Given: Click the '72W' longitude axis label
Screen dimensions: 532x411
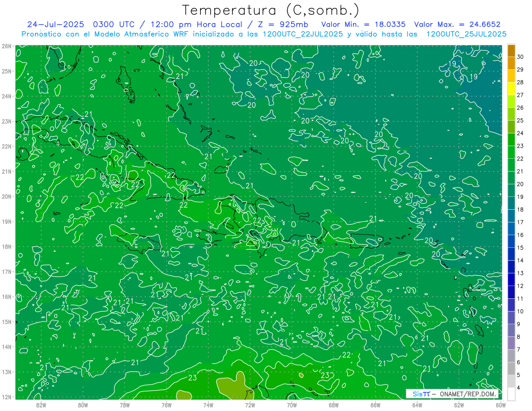Looking at the screenshot, I should [x=250, y=404].
